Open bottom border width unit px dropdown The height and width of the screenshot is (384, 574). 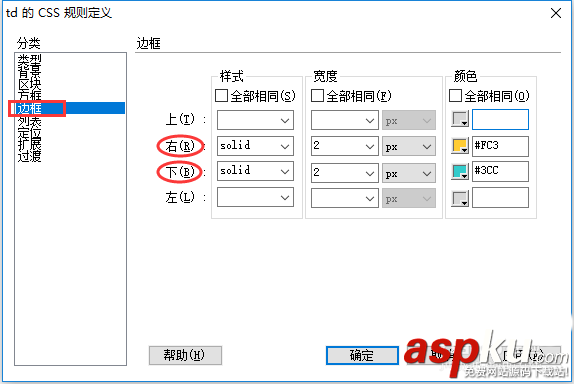pyautogui.click(x=409, y=173)
